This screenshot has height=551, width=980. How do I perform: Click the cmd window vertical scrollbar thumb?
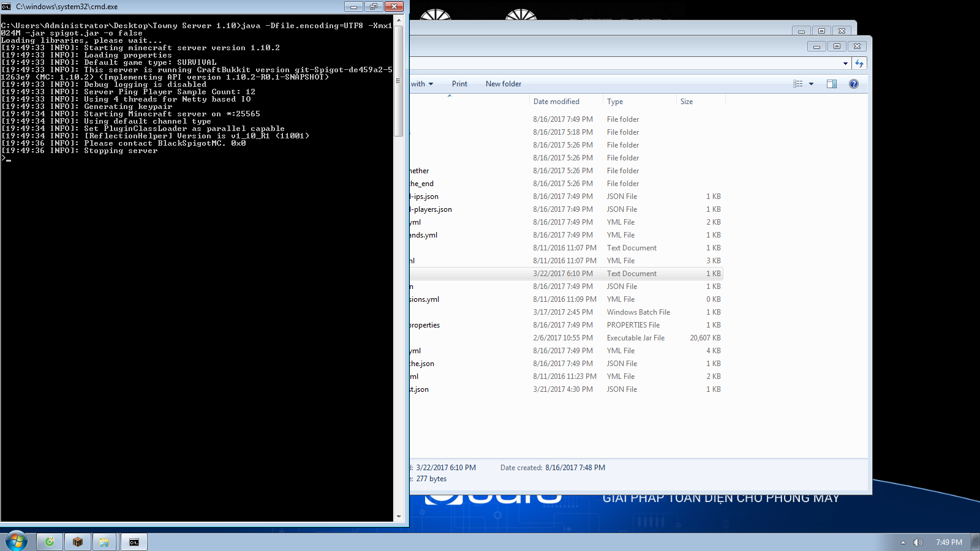pos(398,80)
